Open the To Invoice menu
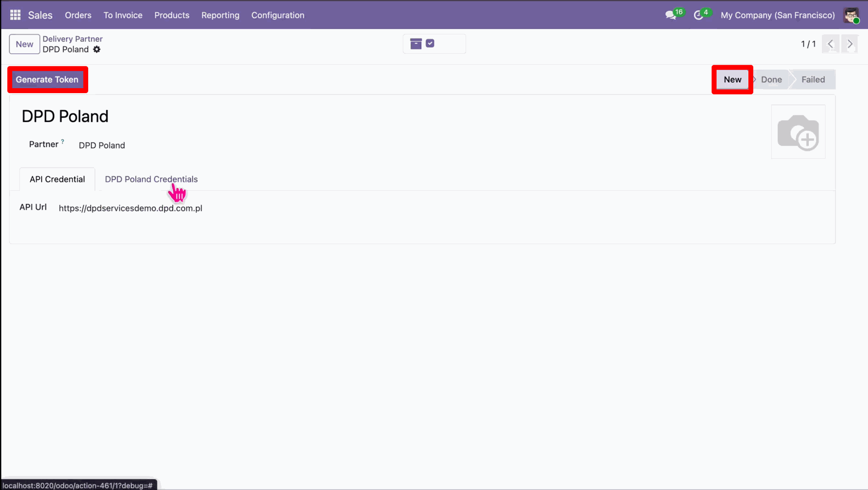The height and width of the screenshot is (490, 868). click(x=123, y=15)
